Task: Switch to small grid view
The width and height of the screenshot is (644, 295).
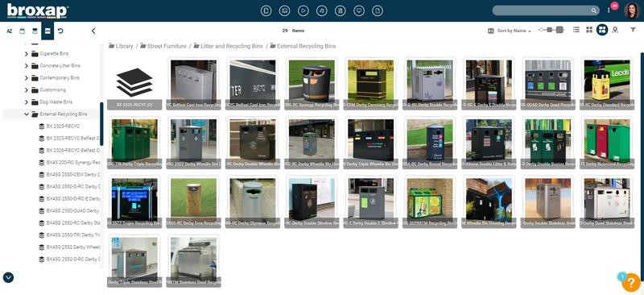Action: (589, 30)
